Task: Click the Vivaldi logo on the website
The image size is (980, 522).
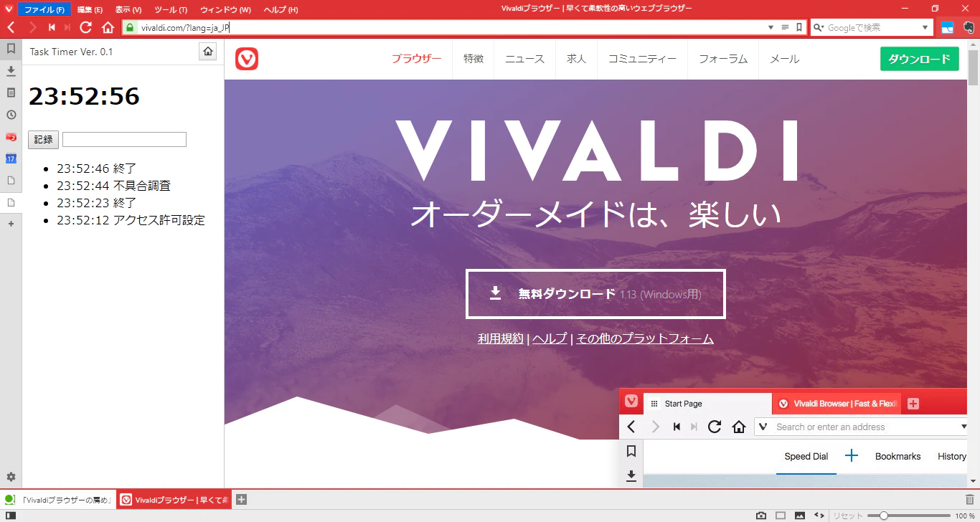Action: (247, 59)
